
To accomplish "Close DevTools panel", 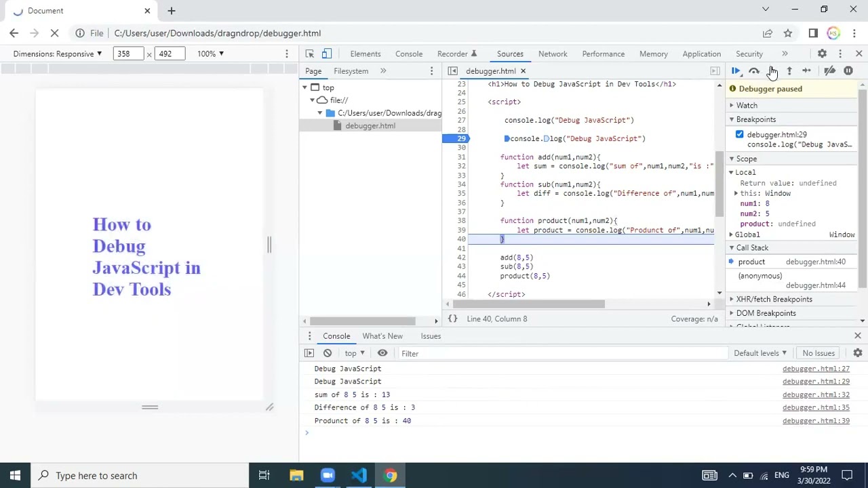I will point(859,54).
